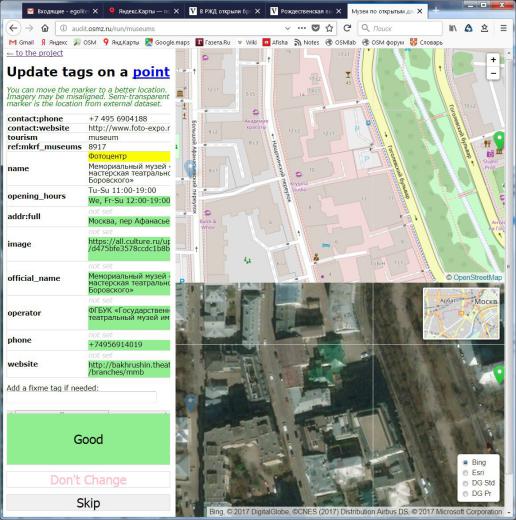Open the OSM forum bookmark
Image resolution: width=516 pixels, height=520 pixels.
(x=383, y=42)
